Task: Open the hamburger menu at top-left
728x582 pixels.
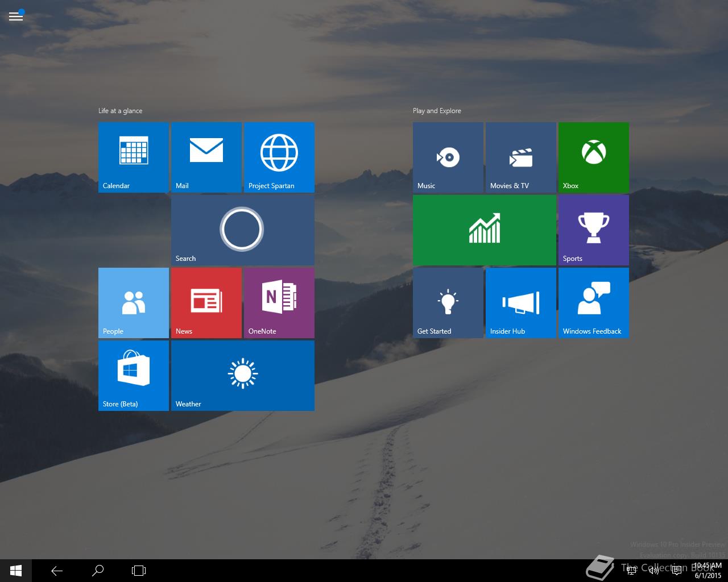Action: [16, 16]
